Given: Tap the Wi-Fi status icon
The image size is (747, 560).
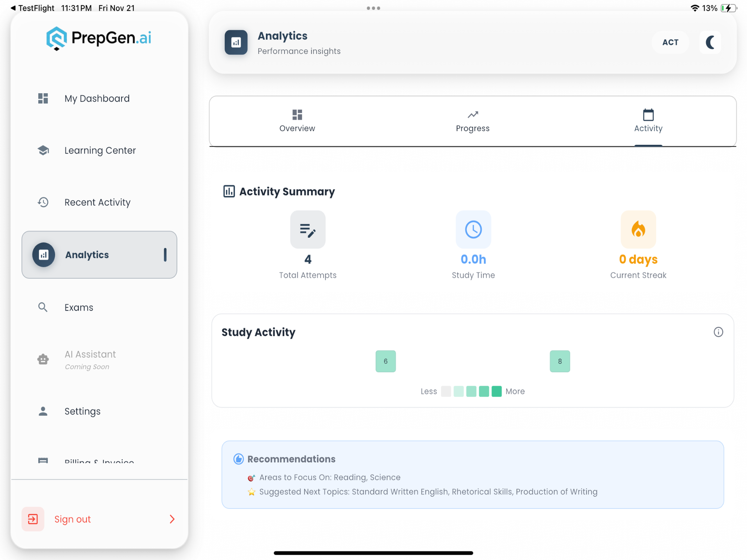Looking at the screenshot, I should click(695, 8).
